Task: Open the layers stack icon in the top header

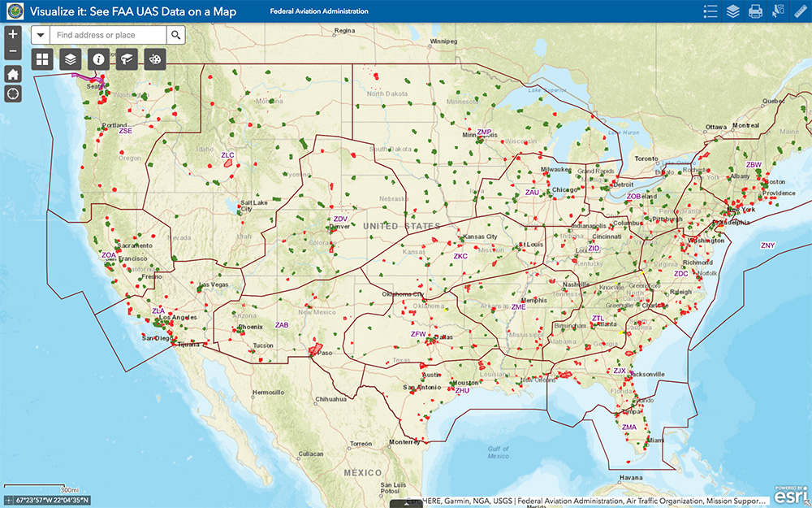Action: [733, 11]
